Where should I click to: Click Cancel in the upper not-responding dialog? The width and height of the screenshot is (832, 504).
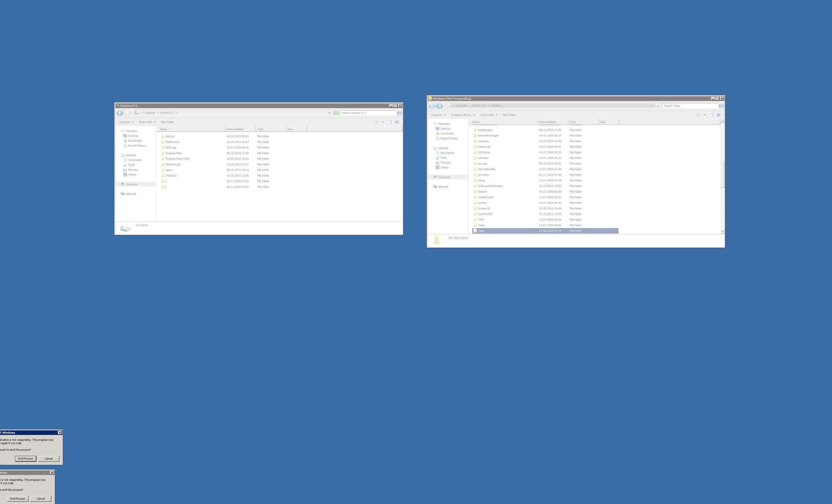[48, 459]
